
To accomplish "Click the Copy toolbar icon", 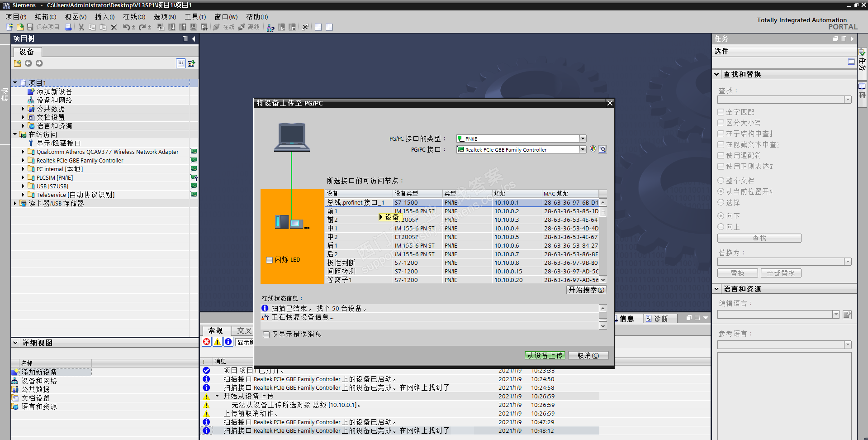I will point(92,27).
